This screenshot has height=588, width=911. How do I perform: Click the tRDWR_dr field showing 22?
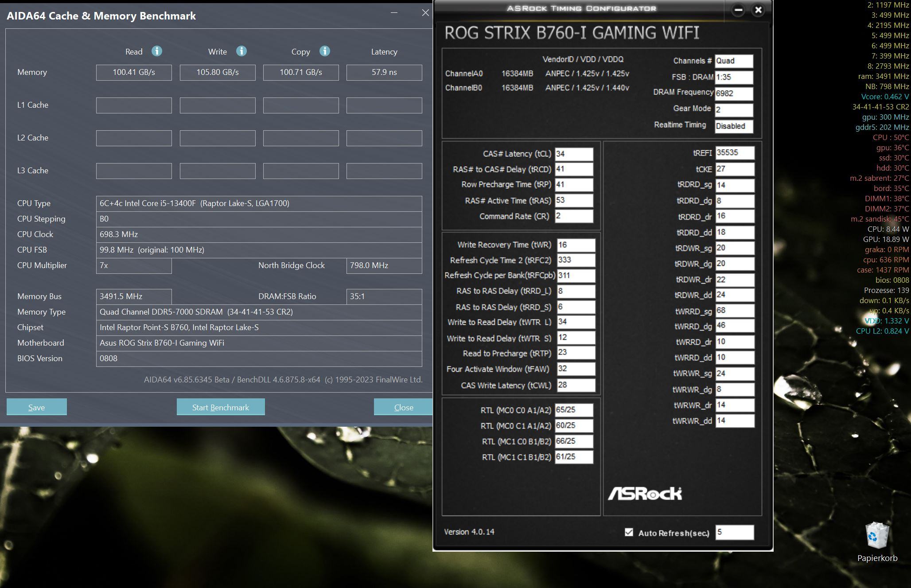(735, 280)
